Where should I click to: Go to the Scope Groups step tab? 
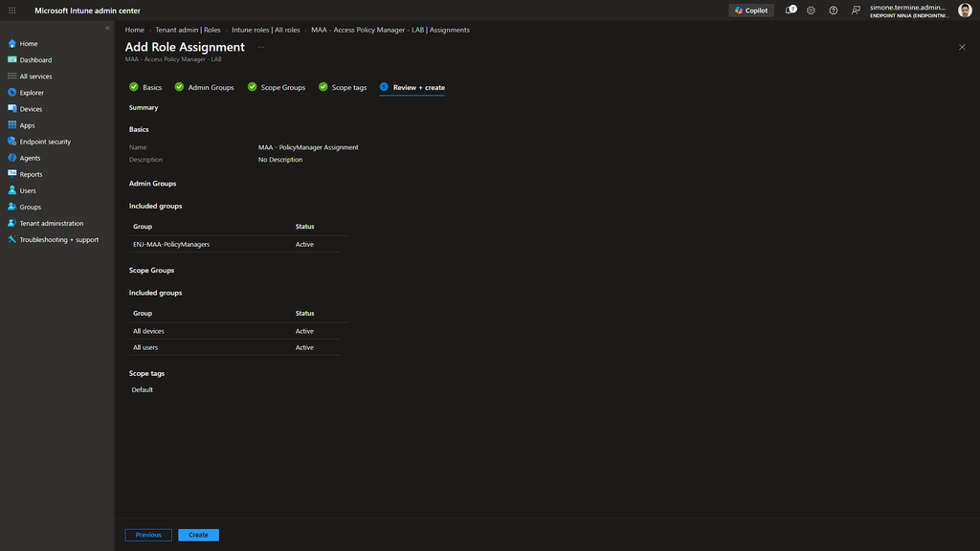point(277,87)
